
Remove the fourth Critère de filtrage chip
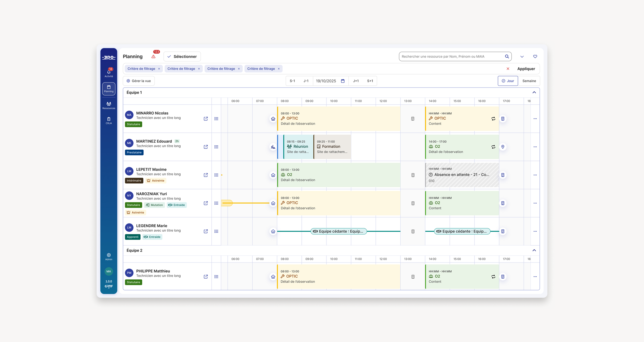click(x=279, y=69)
